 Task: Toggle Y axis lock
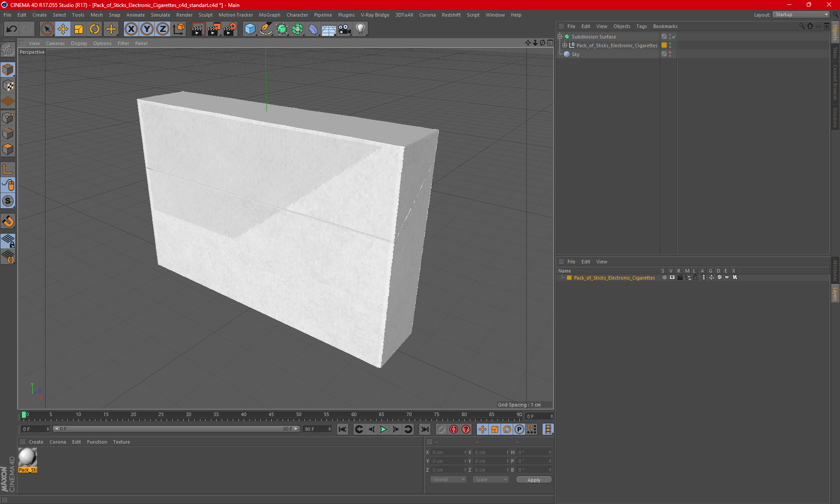coord(147,29)
